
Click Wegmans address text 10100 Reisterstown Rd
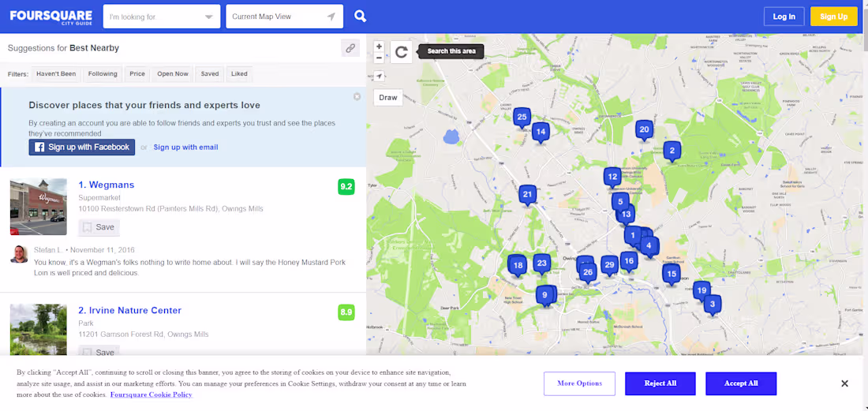[x=170, y=209]
